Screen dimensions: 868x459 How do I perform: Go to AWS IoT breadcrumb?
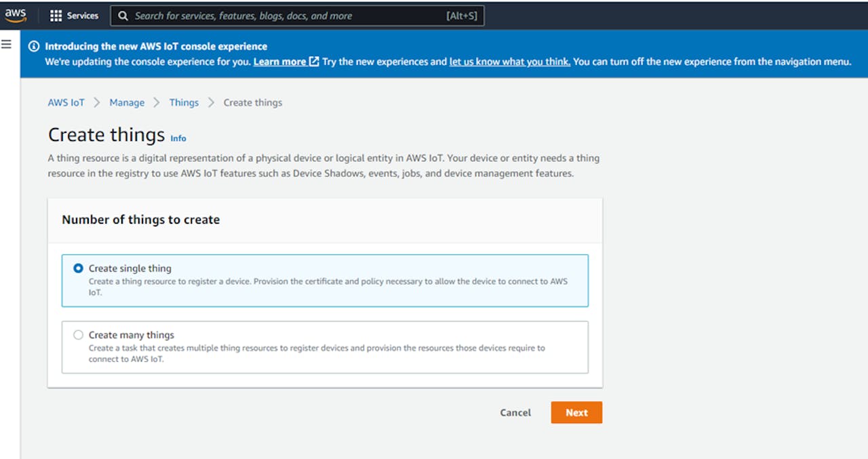click(66, 102)
